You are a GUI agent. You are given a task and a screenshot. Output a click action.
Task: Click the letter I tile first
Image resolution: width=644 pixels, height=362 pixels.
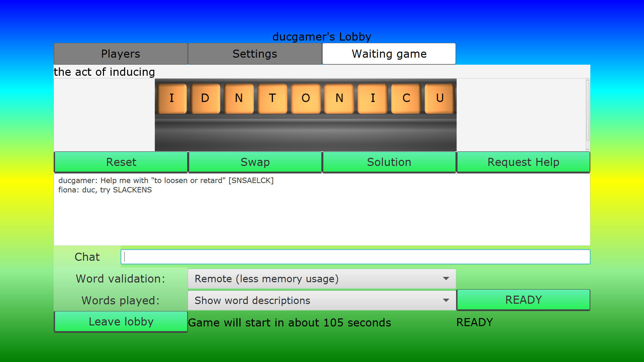[x=172, y=98]
